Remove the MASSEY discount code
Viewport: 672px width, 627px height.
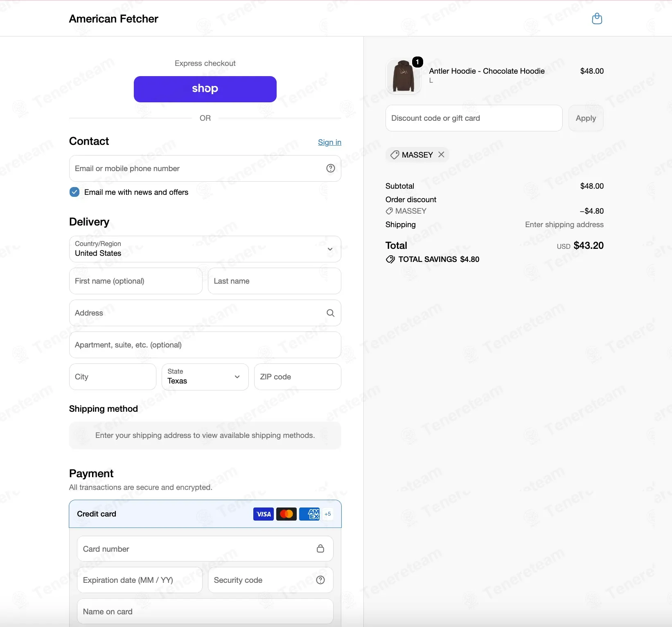(x=441, y=154)
